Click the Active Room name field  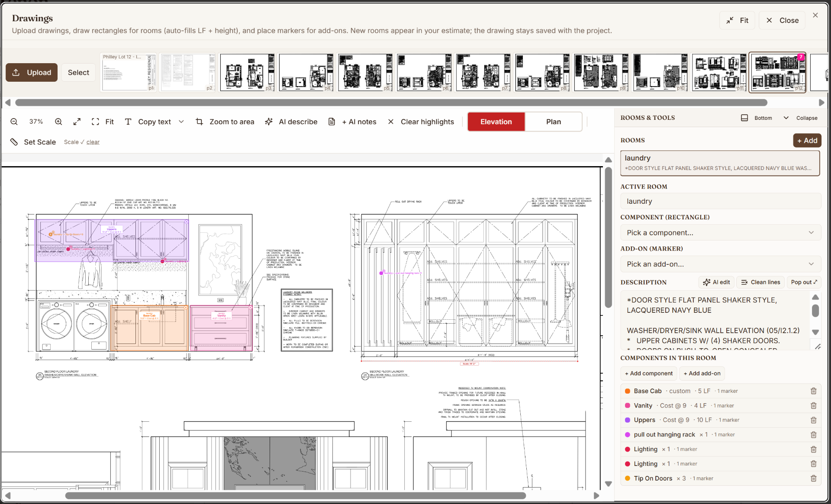point(720,201)
